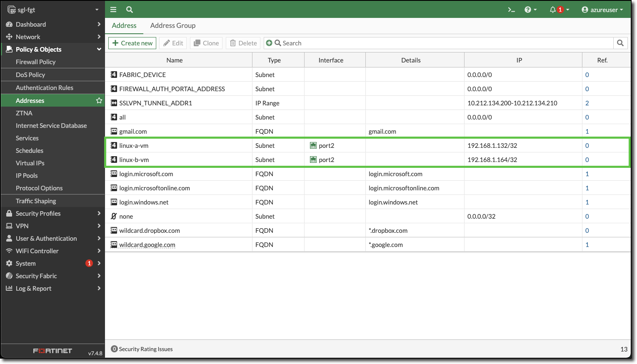The image size is (637, 364).
Task: Expand the Security Profiles section
Action: coord(38,213)
